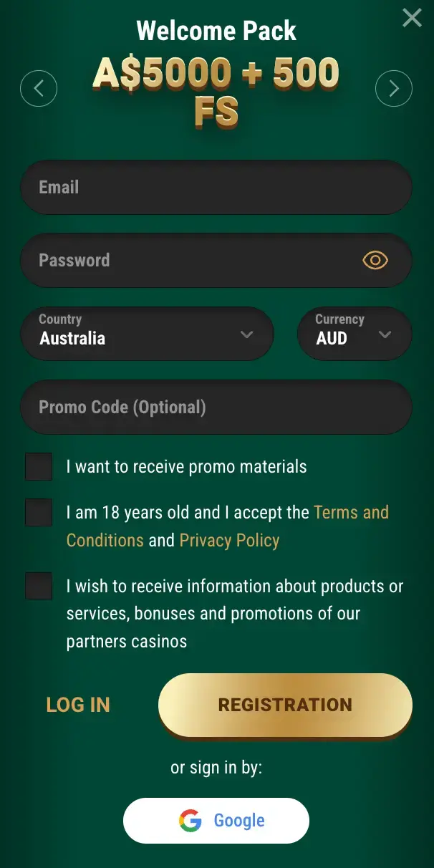Open the Privacy Policy link

[x=229, y=541]
